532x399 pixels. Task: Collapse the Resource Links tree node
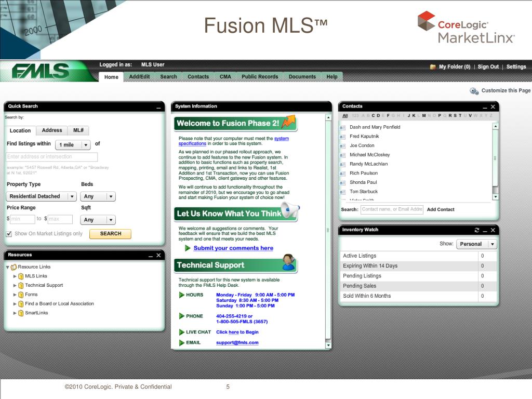click(x=7, y=268)
